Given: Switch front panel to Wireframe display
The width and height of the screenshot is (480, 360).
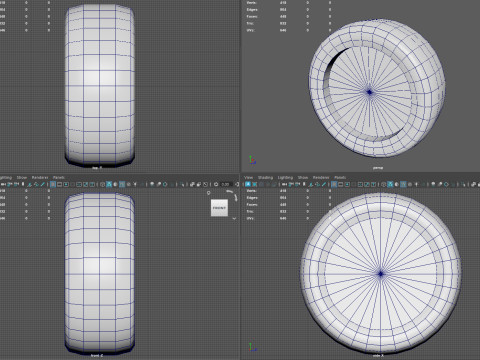Looking at the screenshot, I should [x=102, y=184].
